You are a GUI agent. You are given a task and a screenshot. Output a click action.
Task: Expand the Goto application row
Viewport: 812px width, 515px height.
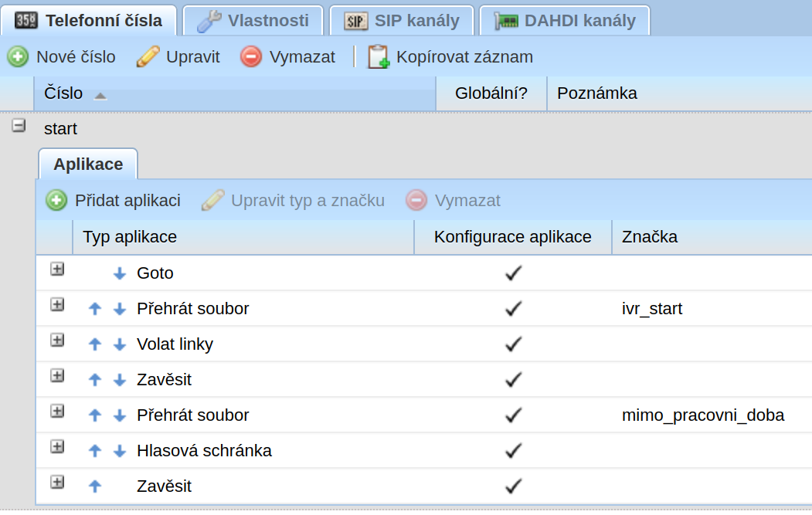tap(57, 269)
